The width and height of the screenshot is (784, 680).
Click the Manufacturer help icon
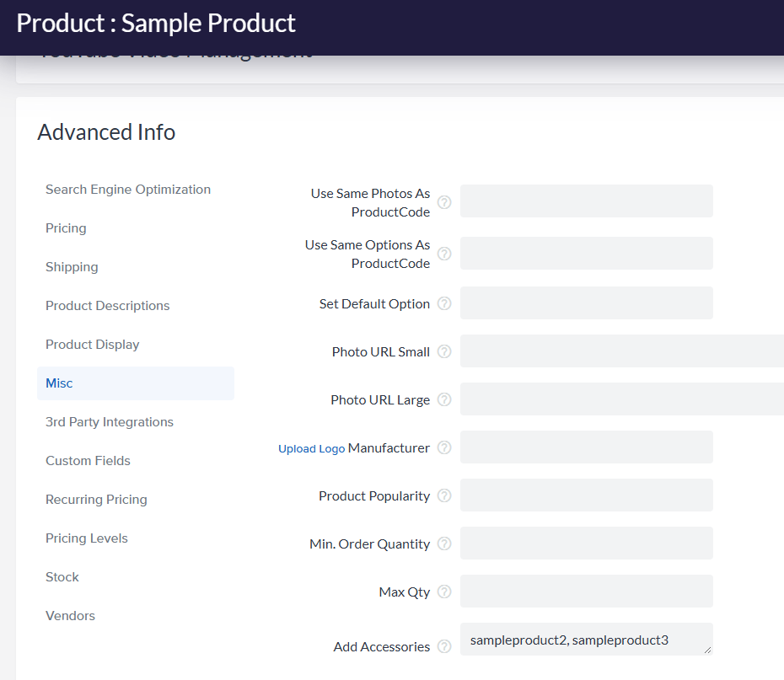pyautogui.click(x=443, y=447)
